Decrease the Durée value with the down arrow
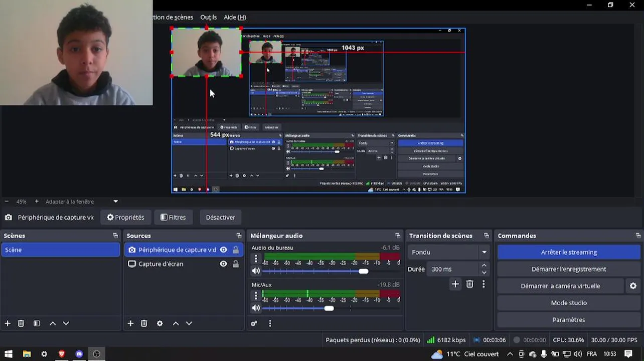 click(484, 273)
